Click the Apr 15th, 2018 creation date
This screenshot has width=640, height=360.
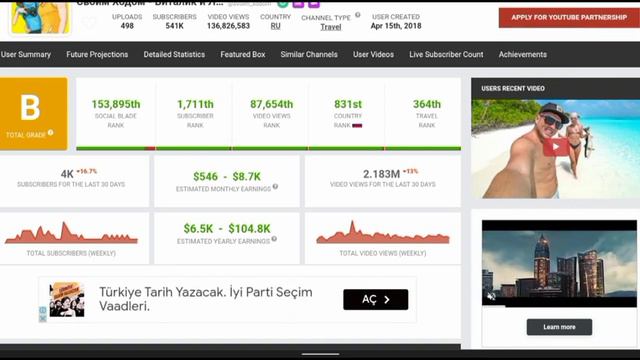396,26
